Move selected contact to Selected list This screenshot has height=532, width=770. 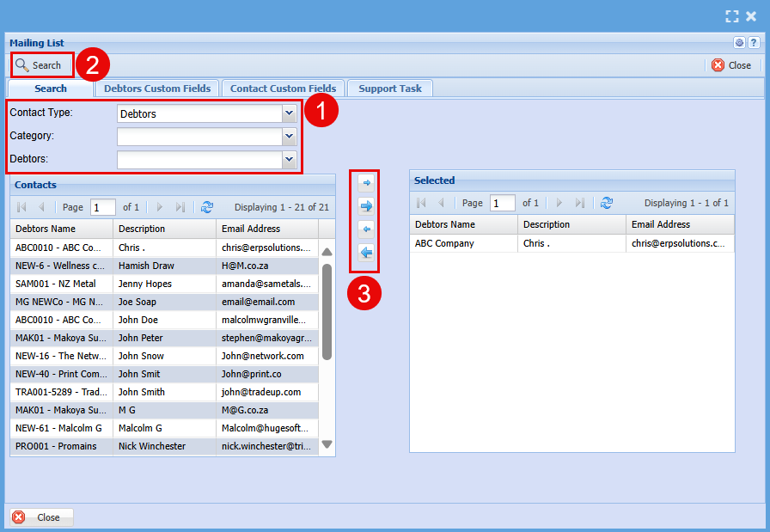coord(366,183)
